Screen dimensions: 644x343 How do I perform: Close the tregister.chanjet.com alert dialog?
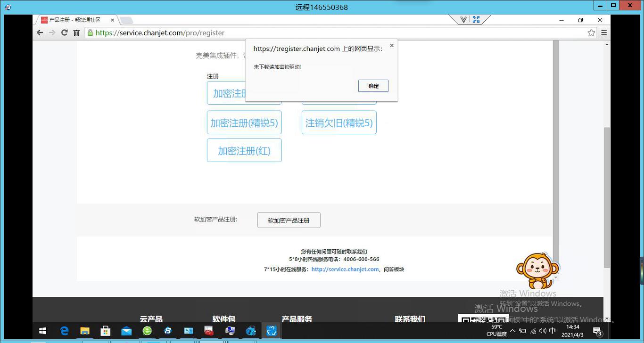click(x=392, y=46)
